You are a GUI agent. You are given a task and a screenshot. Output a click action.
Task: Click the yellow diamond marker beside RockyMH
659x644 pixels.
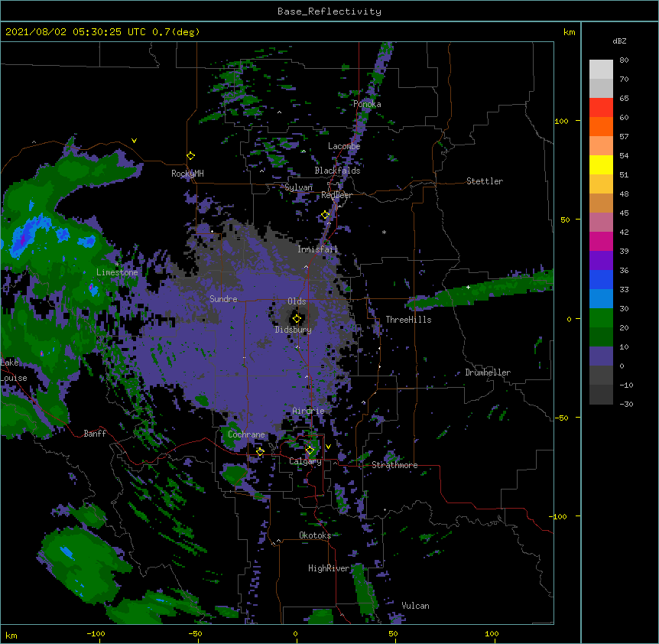tap(191, 156)
